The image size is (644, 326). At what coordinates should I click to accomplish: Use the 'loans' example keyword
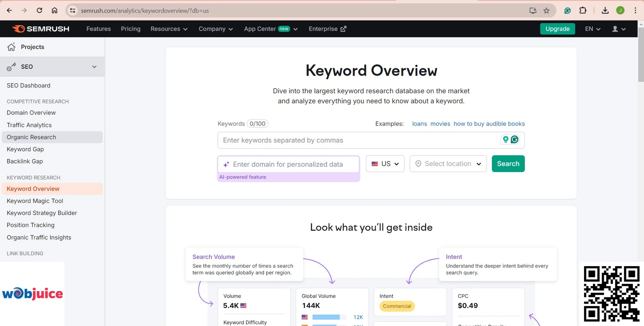[419, 124]
